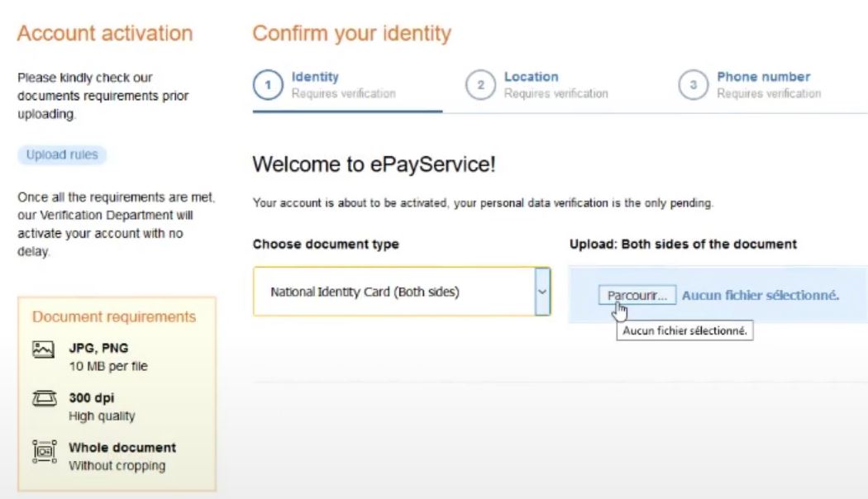Click the Choose document type label

(326, 244)
